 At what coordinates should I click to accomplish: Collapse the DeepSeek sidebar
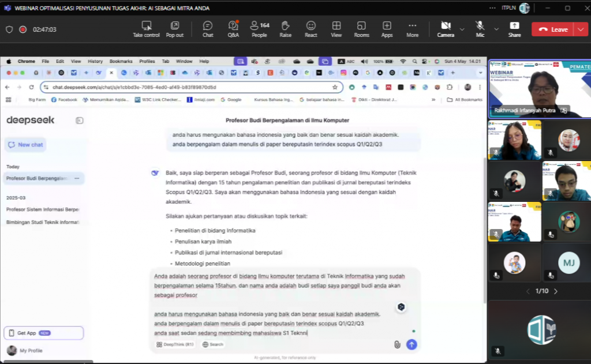(79, 120)
